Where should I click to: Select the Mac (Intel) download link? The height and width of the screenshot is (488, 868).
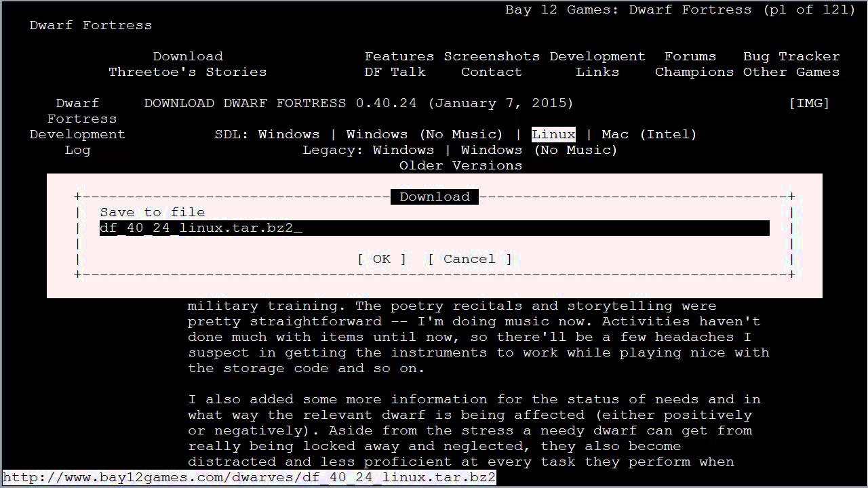[649, 134]
